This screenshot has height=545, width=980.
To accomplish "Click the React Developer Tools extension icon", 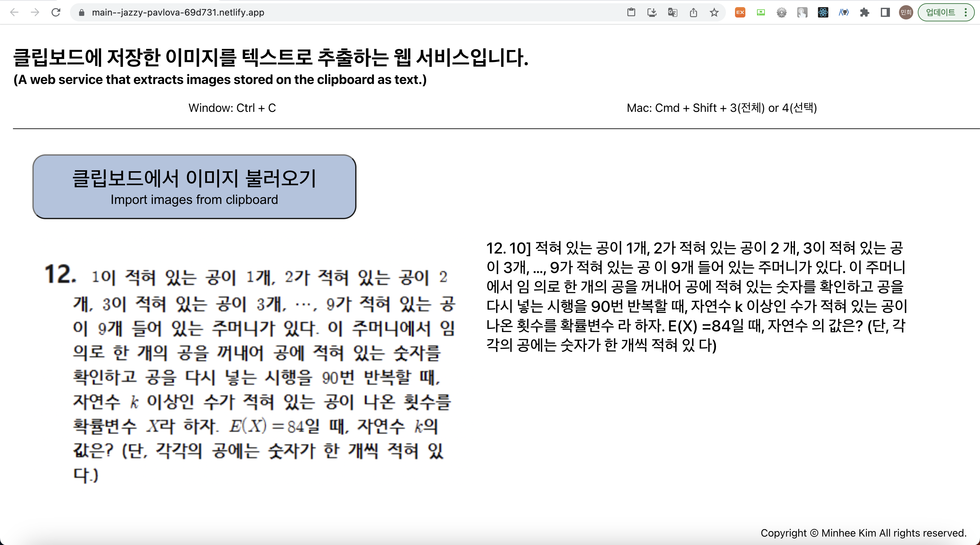I will pos(823,12).
